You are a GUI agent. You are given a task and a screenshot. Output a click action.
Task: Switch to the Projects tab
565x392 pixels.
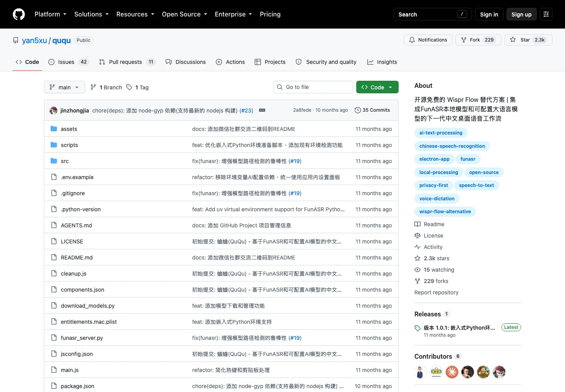tap(270, 62)
